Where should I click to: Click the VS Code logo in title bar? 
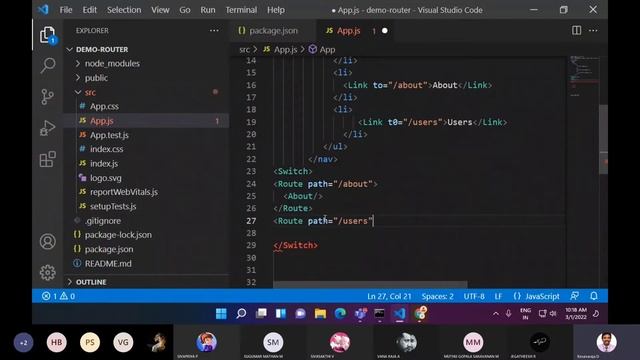(x=43, y=9)
